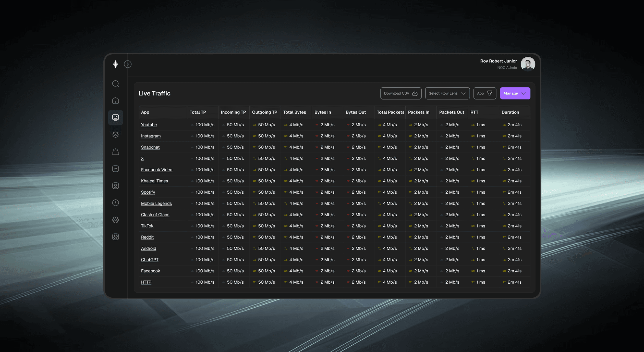Viewport: 644px width, 352px height.
Task: Click Snapchat's Outgoing TP value 50 Mb/s
Action: click(x=266, y=147)
